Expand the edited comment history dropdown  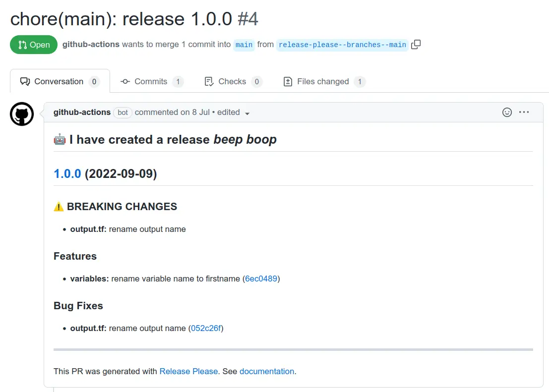point(247,112)
